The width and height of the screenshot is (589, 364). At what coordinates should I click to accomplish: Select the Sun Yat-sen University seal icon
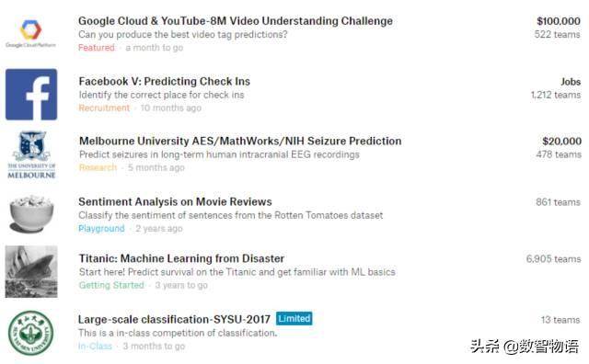[31, 333]
